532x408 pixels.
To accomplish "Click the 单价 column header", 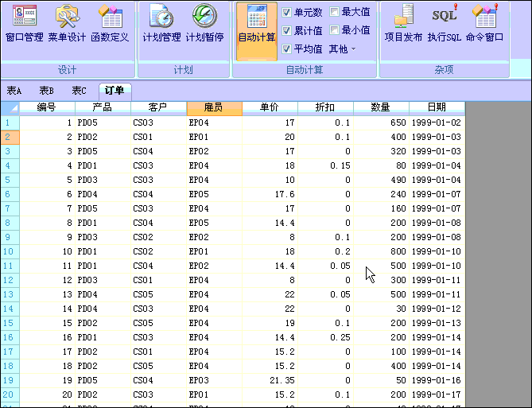I will point(270,107).
